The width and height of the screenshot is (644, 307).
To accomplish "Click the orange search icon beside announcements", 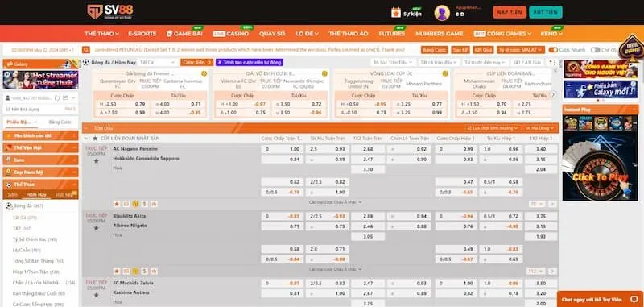I will click(86, 50).
